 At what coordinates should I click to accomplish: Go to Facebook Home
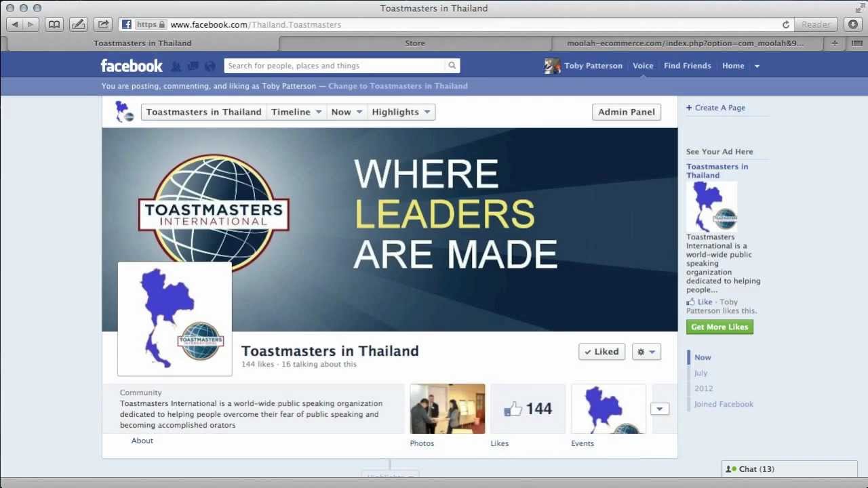click(x=733, y=66)
